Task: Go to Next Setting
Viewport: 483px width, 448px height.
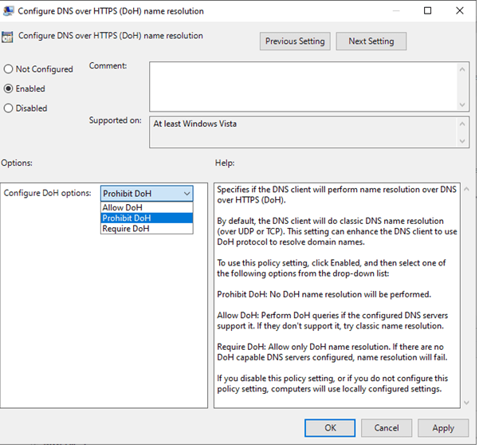Action: coord(371,41)
